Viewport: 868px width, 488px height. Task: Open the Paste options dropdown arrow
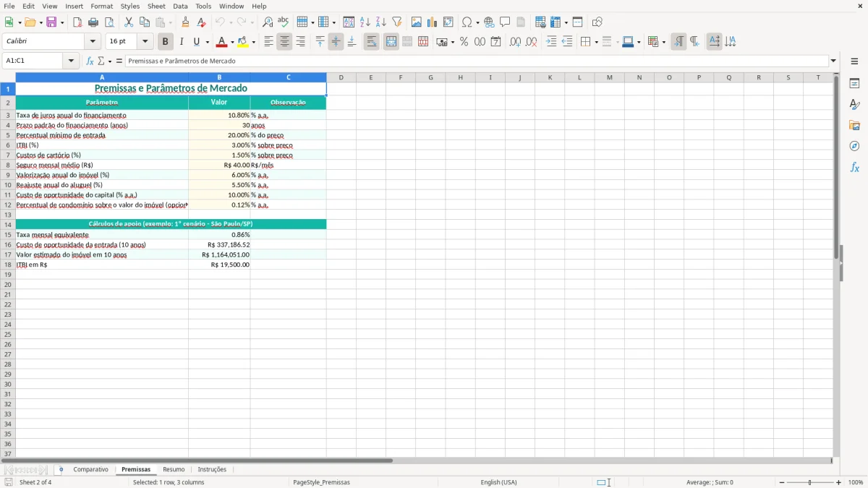(170, 22)
